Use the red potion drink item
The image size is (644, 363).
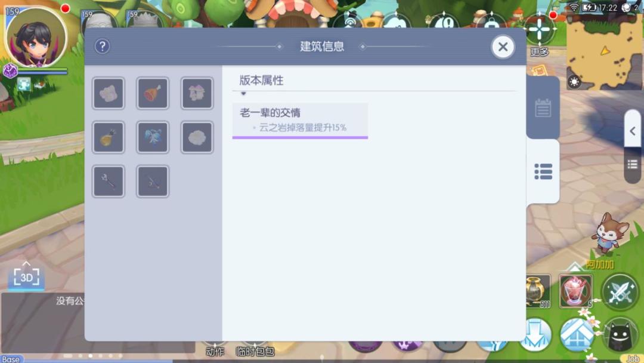point(576,291)
